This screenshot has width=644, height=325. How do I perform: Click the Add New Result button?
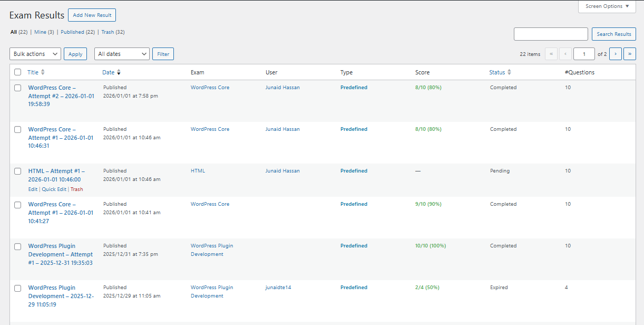[x=92, y=15]
